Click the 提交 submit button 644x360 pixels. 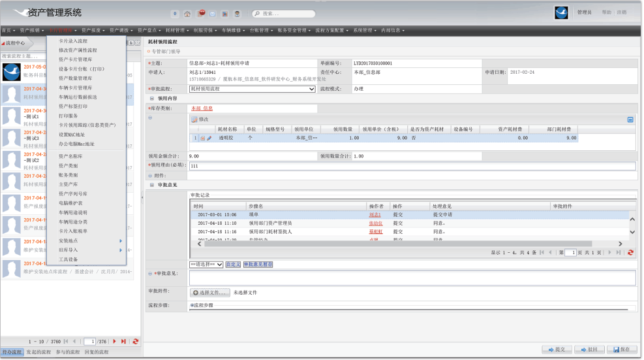(x=557, y=350)
